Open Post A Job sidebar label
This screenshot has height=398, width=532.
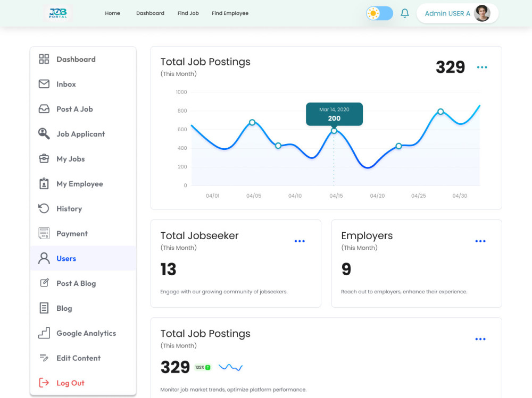(x=74, y=109)
